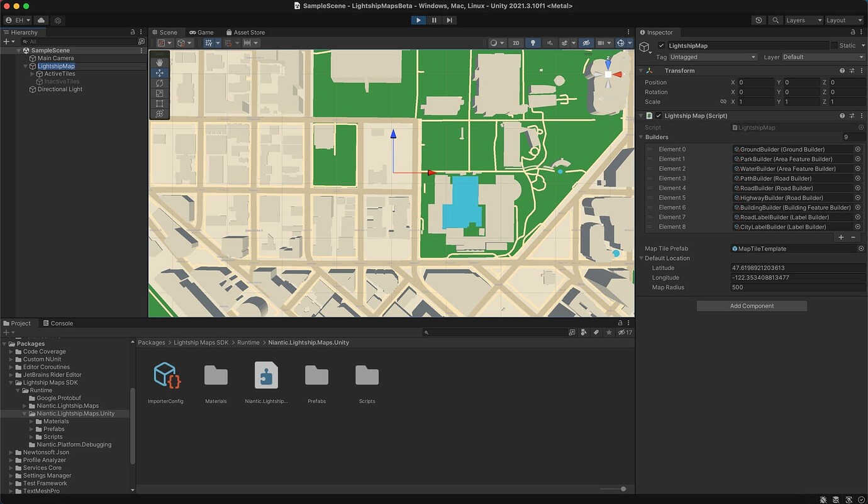Toggle the Static checkbox
Screen dimensions: 868x504
click(834, 45)
